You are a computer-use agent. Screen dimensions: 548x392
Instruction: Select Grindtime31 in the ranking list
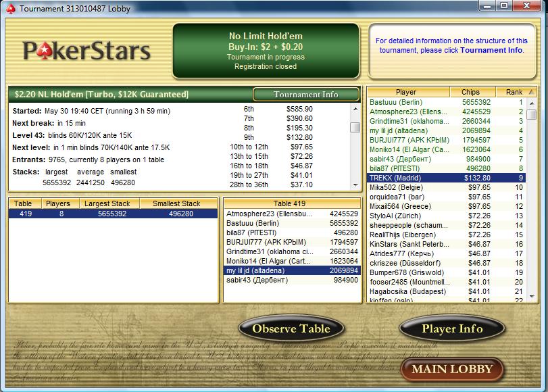tap(446, 121)
